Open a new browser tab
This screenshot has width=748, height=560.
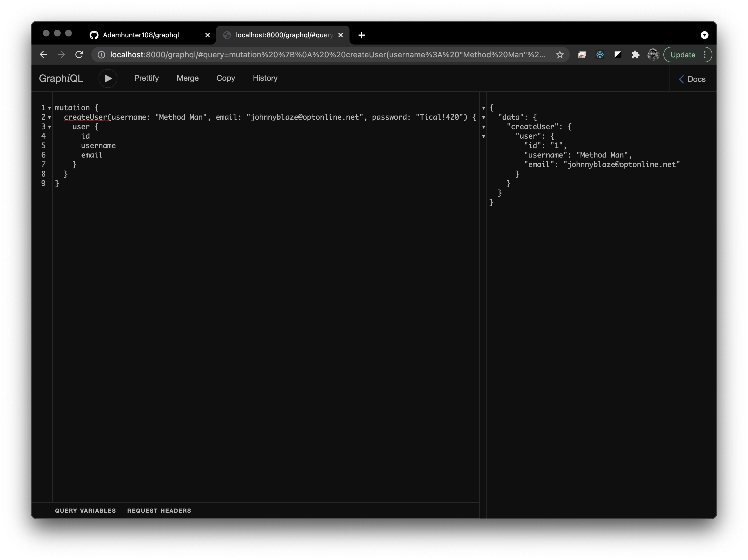[x=361, y=35]
